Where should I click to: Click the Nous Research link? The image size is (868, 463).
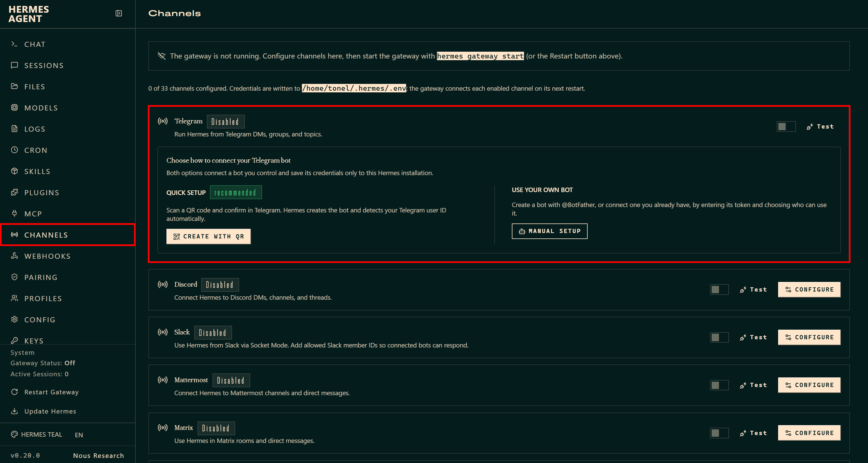(98, 456)
